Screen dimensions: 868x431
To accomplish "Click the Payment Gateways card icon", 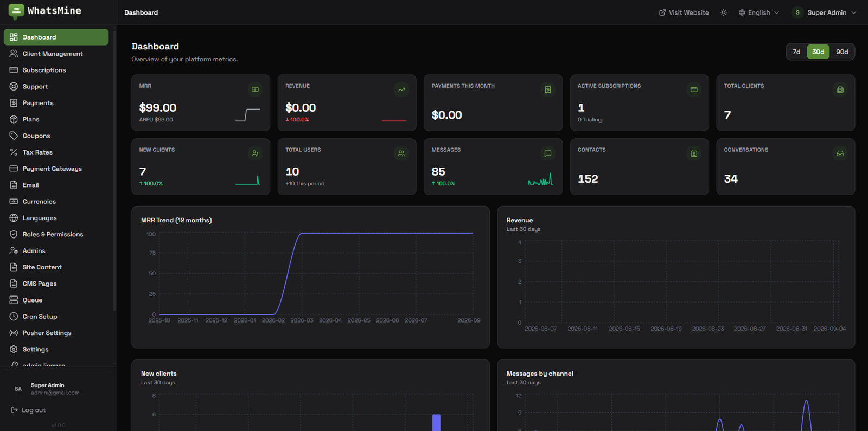I will coord(14,169).
